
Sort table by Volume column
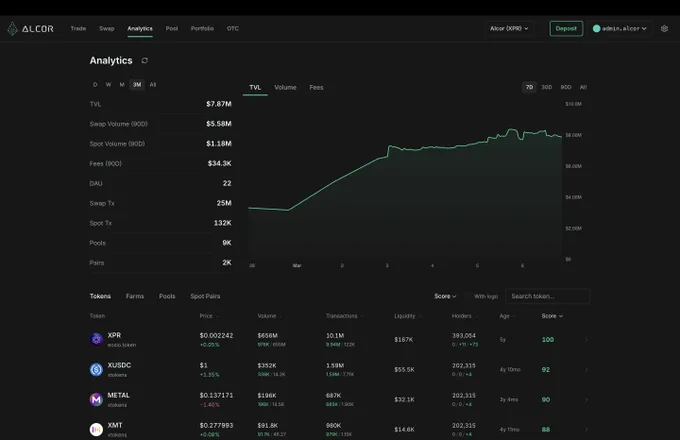tap(269, 316)
